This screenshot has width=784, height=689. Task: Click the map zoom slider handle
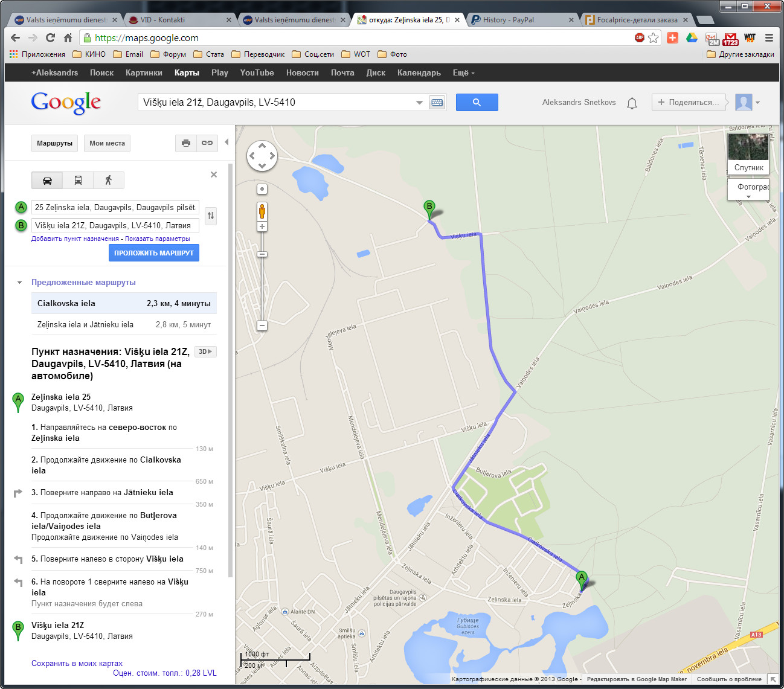tap(262, 254)
